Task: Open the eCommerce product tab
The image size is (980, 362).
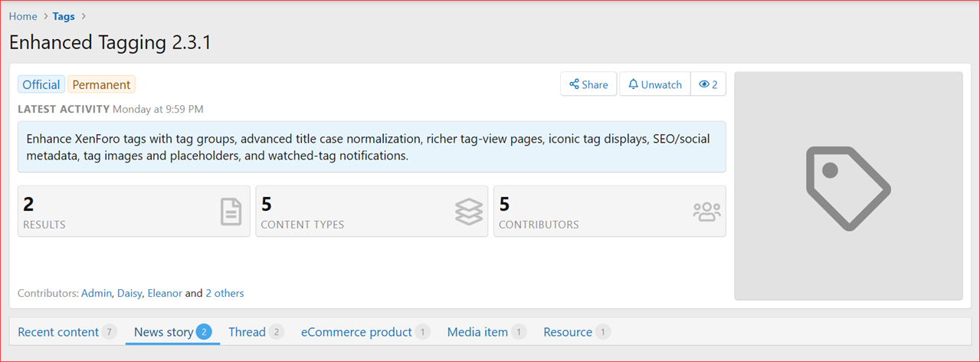Action: click(x=365, y=332)
